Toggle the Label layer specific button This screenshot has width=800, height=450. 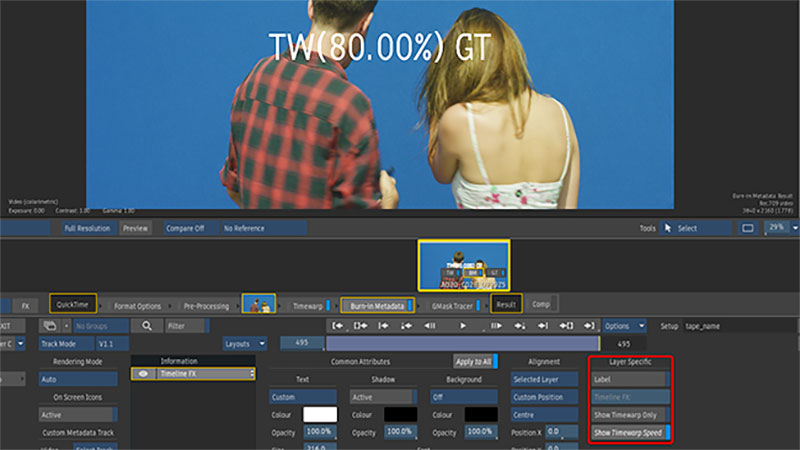point(631,379)
